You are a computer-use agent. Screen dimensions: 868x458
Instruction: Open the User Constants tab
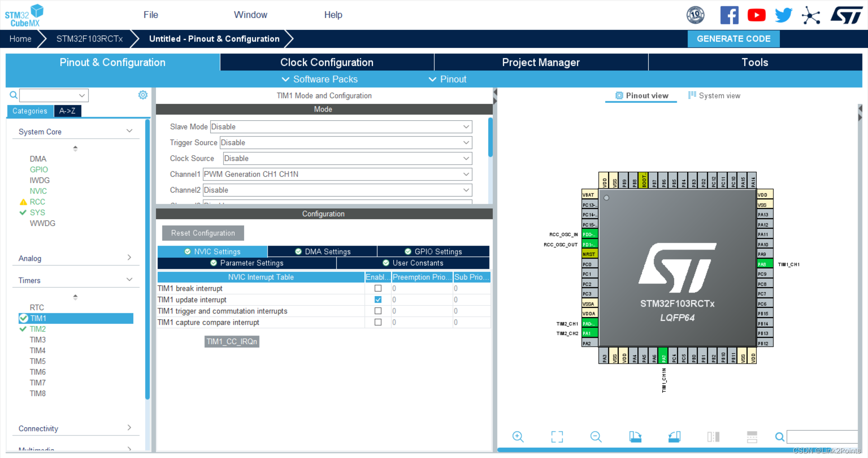[x=413, y=263]
